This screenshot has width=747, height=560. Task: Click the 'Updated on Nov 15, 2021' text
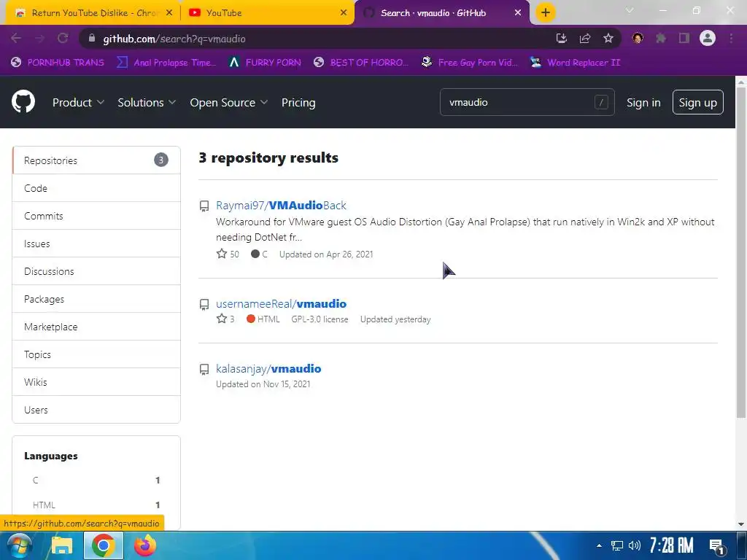(263, 384)
